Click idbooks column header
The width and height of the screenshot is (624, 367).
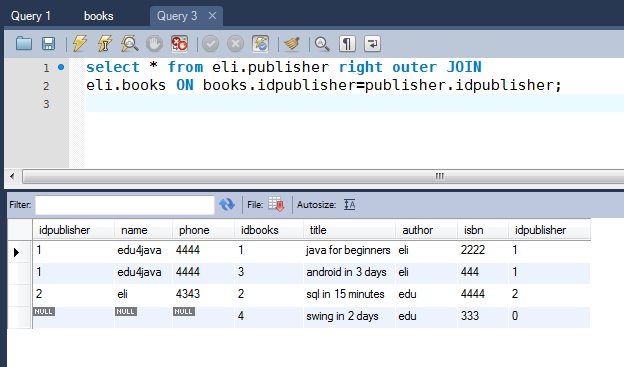click(x=269, y=230)
